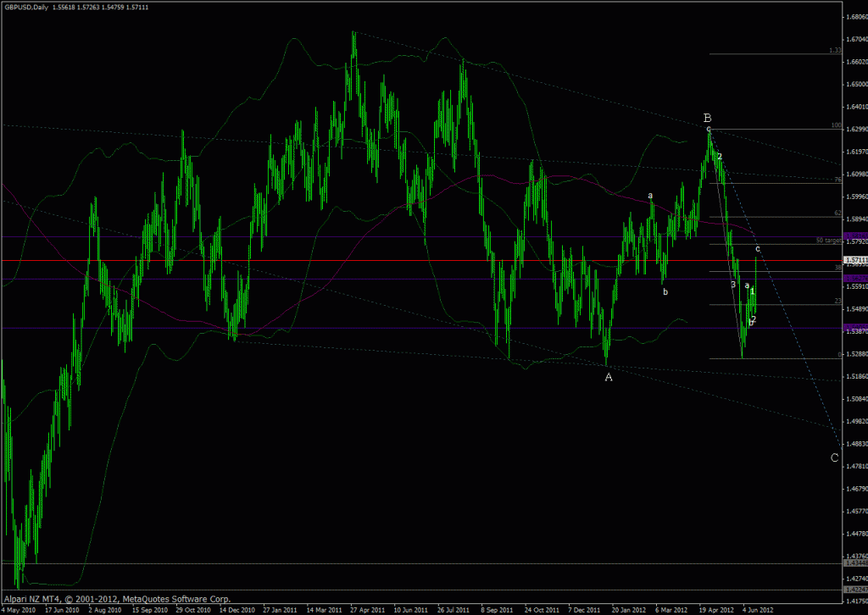Click the 1.43448 horizontal line price tag
868x615 pixels.
tap(855, 563)
